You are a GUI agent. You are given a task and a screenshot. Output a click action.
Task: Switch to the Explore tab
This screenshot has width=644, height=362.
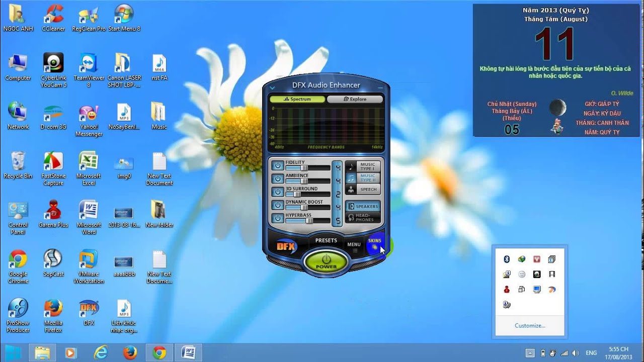[x=355, y=99]
